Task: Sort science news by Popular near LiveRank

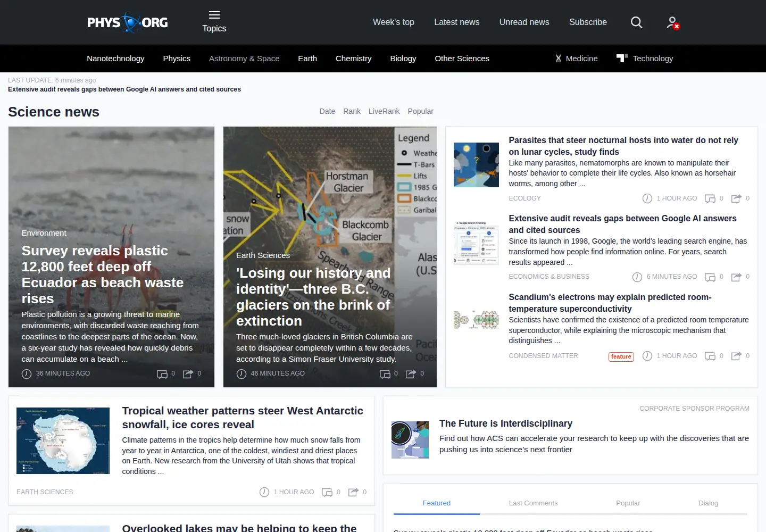Action: coord(420,111)
